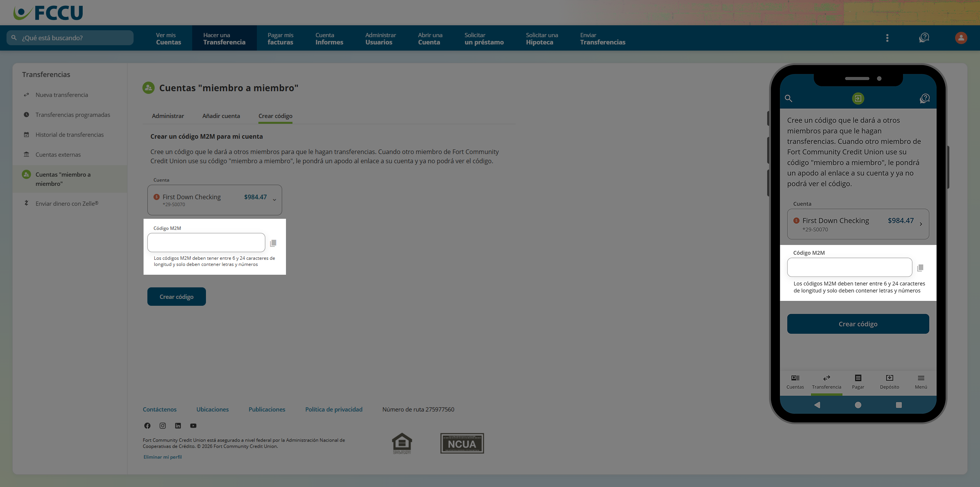Viewport: 980px width, 487px height.
Task: Open the Publicaciones footer link
Action: (267, 409)
